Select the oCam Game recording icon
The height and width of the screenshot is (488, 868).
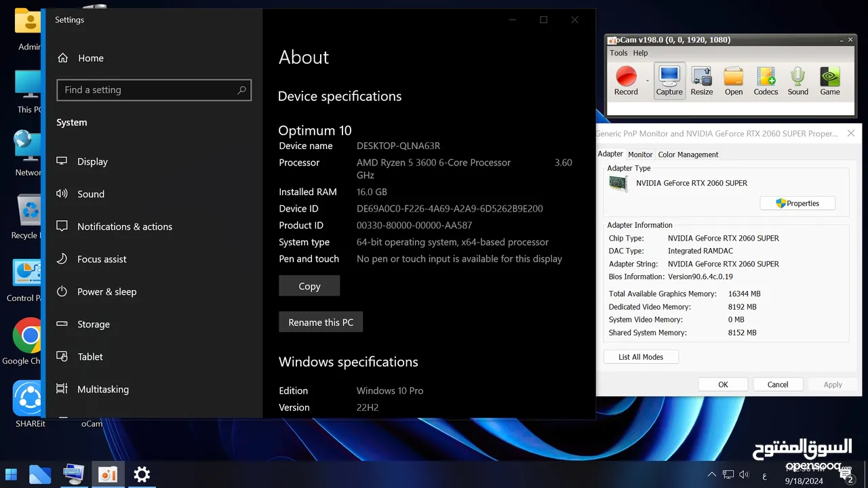tap(830, 81)
